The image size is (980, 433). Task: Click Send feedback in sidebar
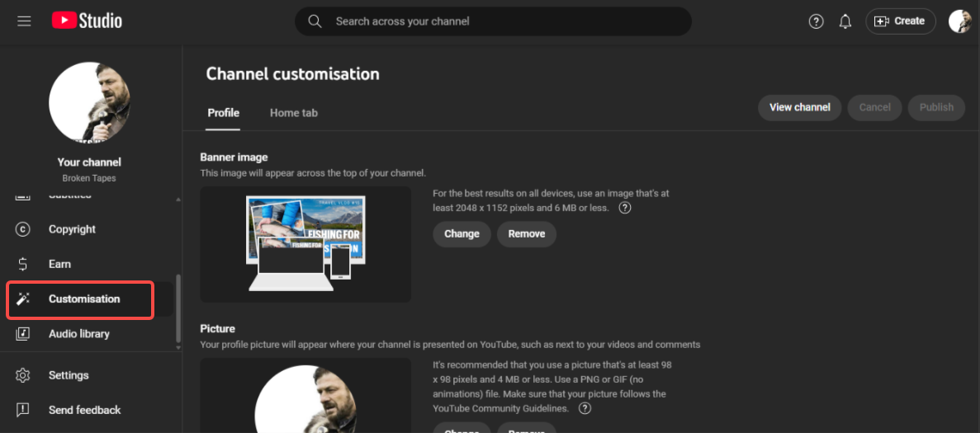84,410
